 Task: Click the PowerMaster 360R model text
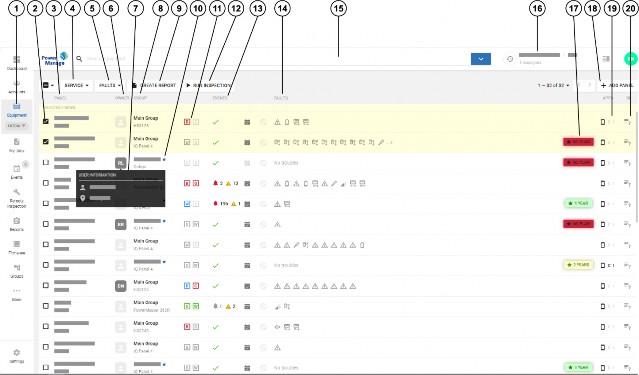[x=151, y=310]
